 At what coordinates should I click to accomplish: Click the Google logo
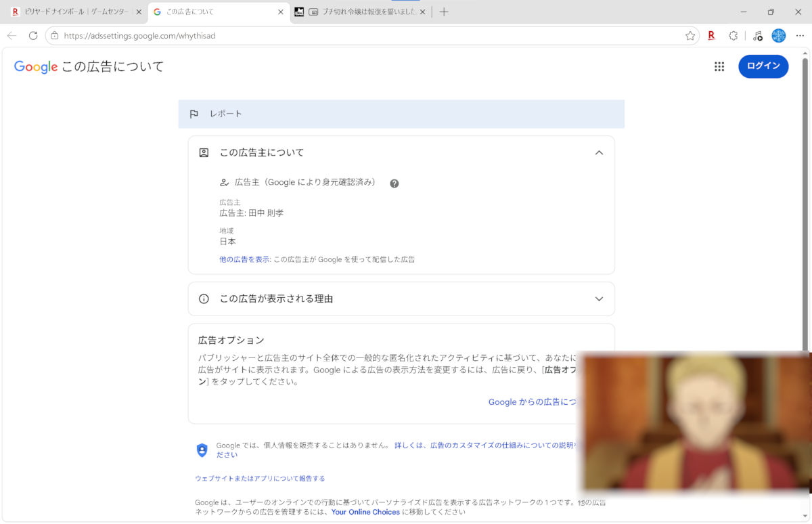[36, 66]
